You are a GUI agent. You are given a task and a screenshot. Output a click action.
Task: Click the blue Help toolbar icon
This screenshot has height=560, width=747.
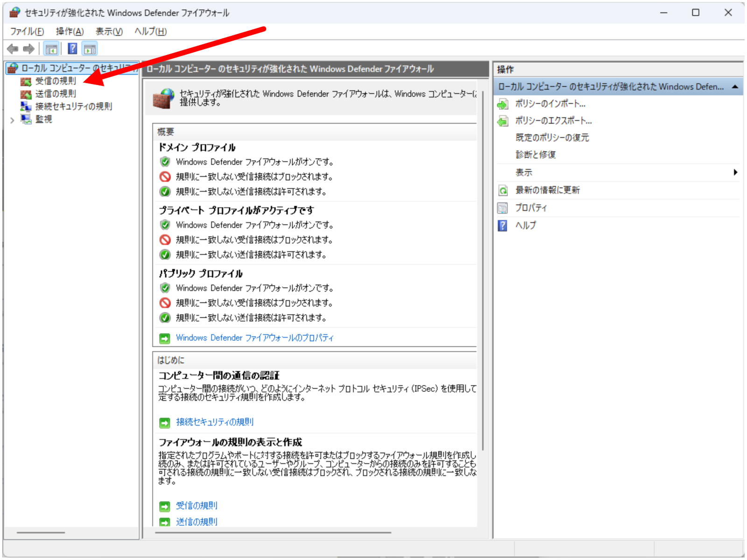(72, 49)
